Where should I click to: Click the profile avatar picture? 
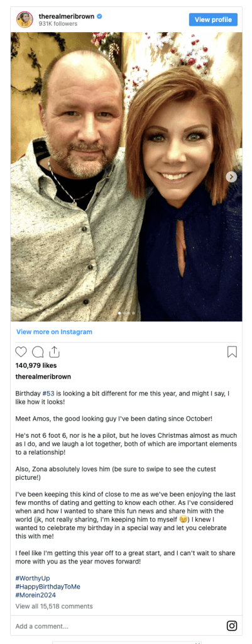pos(25,19)
